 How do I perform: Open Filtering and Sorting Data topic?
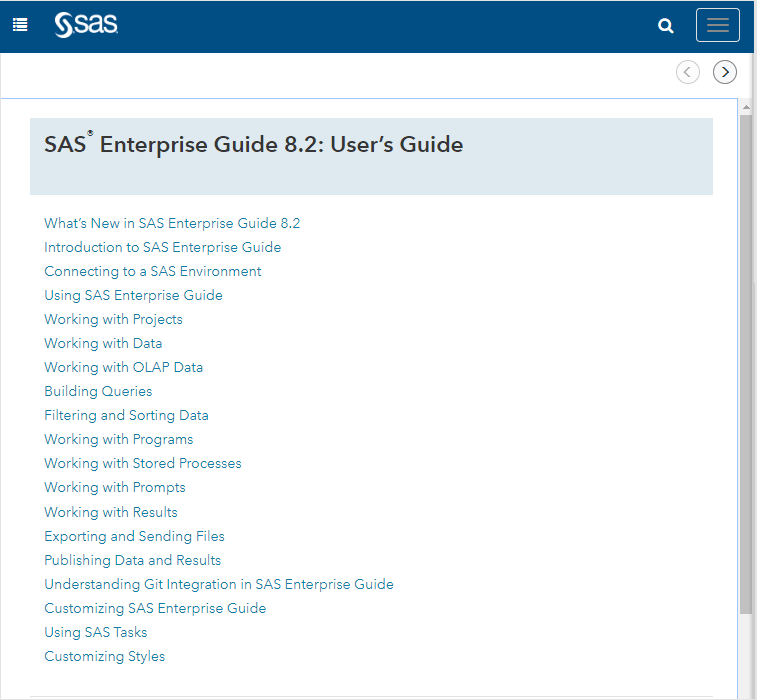126,415
